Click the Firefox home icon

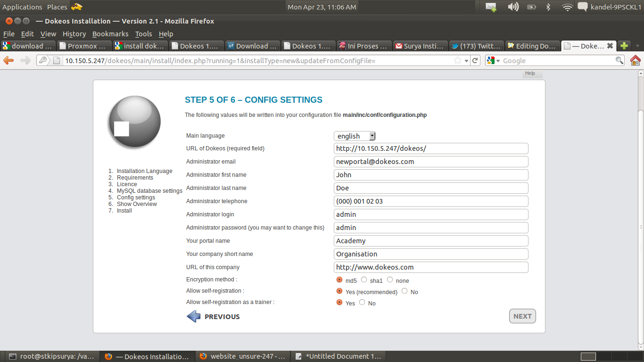(635, 60)
